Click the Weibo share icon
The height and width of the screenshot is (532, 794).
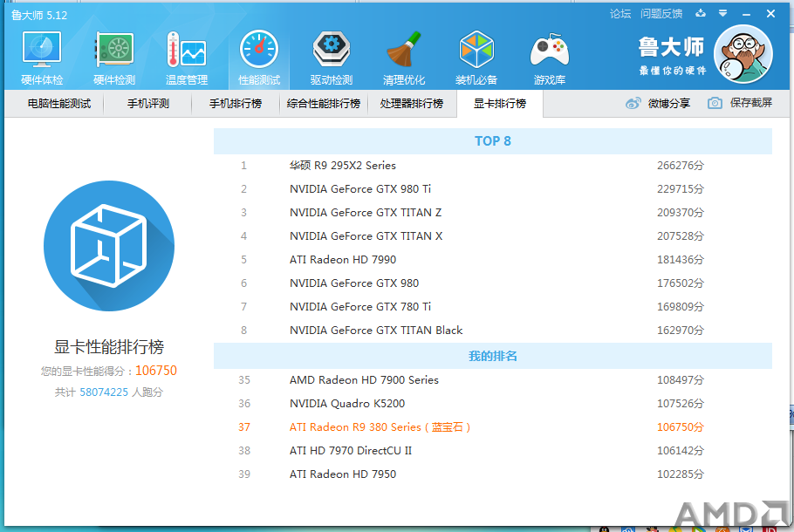633,103
